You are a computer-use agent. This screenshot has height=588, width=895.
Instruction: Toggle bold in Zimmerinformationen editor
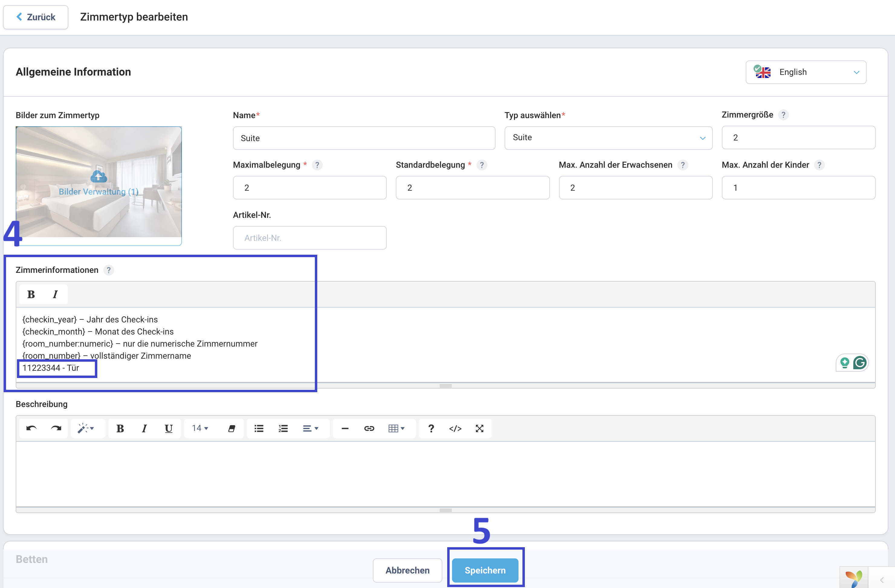pyautogui.click(x=31, y=294)
